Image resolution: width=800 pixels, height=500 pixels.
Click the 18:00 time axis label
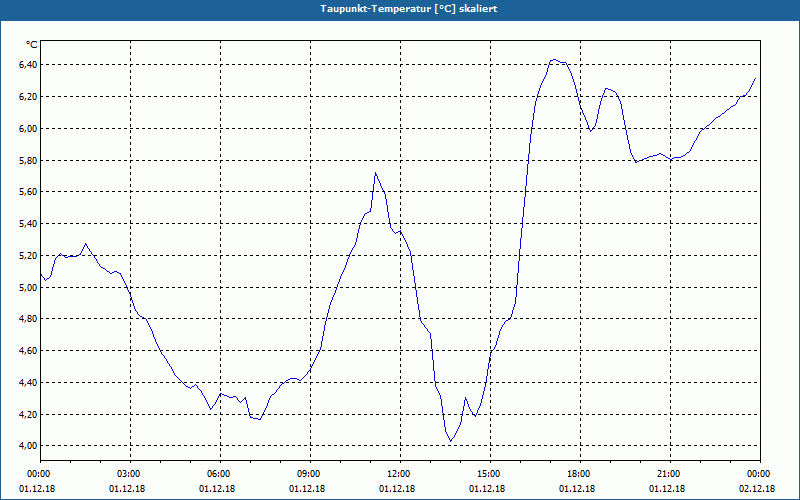577,474
